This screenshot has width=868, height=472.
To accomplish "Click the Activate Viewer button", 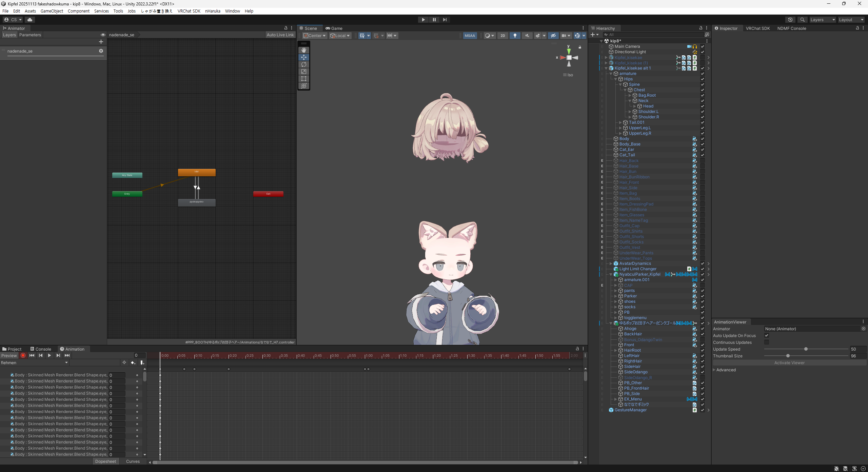I will pos(789,363).
